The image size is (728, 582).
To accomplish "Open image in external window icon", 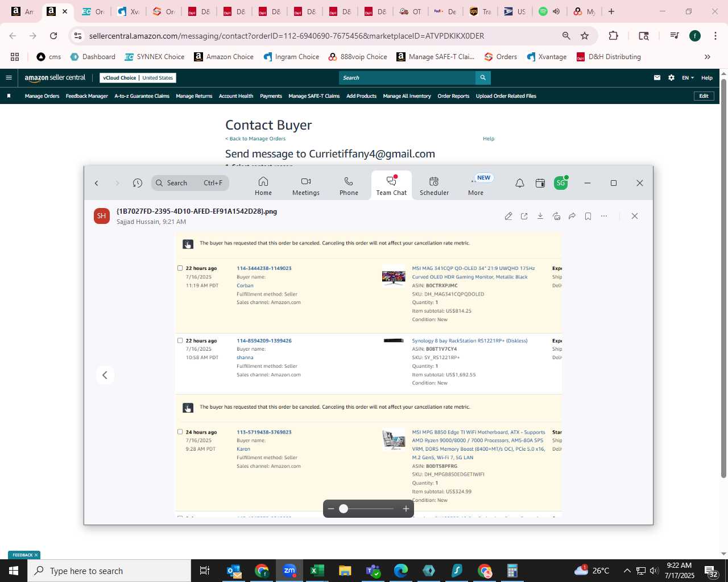I will pyautogui.click(x=524, y=216).
